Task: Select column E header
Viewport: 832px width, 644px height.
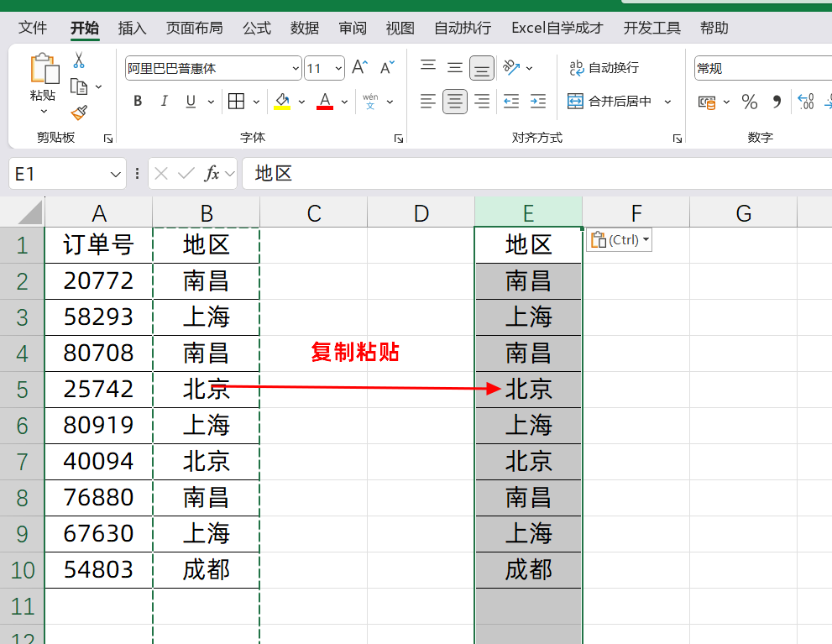Action: [528, 212]
